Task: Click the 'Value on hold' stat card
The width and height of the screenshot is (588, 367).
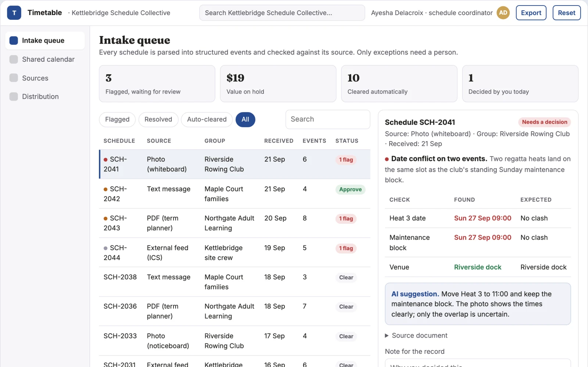Action: point(278,84)
